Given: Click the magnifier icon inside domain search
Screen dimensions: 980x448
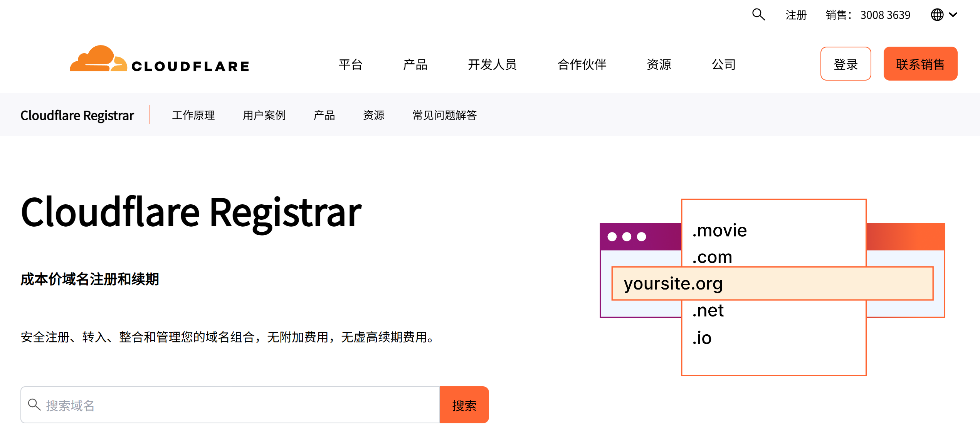Looking at the screenshot, I should pyautogui.click(x=34, y=404).
